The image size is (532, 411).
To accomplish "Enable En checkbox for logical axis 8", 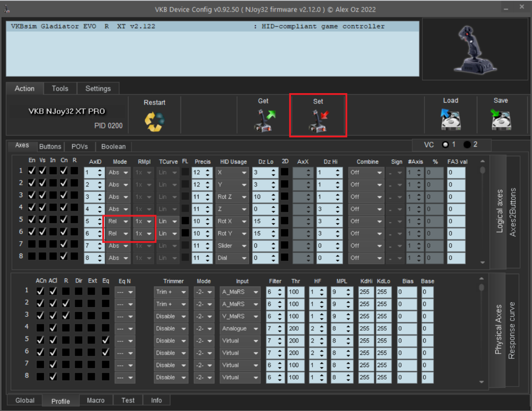I will point(32,256).
